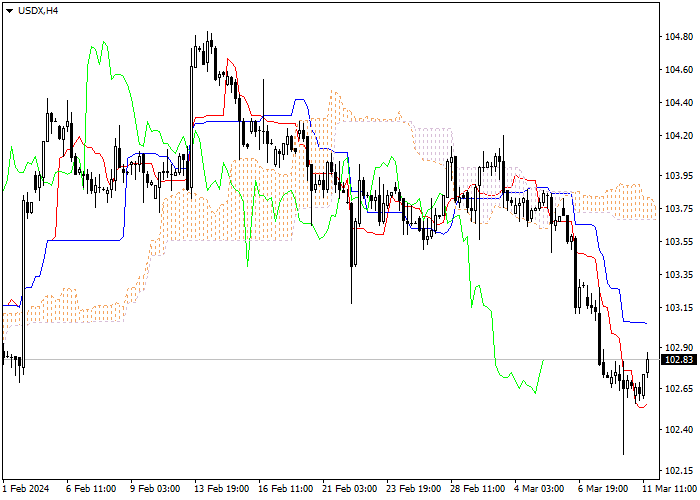700x500 pixels.
Task: Click the 13 Feb 19:00 time label
Action: tap(221, 489)
